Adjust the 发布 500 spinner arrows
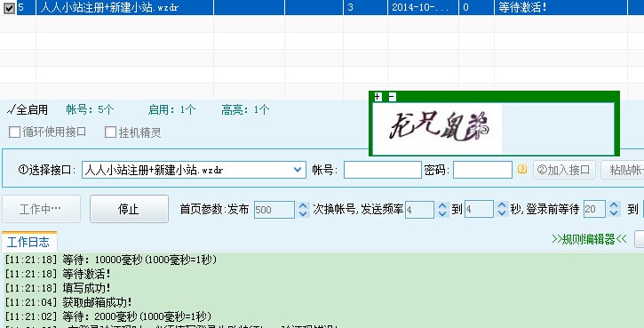The image size is (644, 328). pos(303,210)
